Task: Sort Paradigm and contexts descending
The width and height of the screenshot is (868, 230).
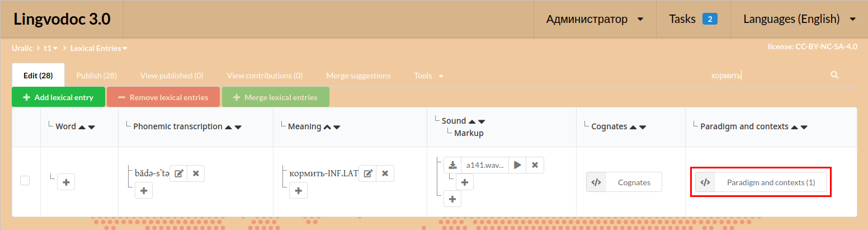Action: click(804, 127)
